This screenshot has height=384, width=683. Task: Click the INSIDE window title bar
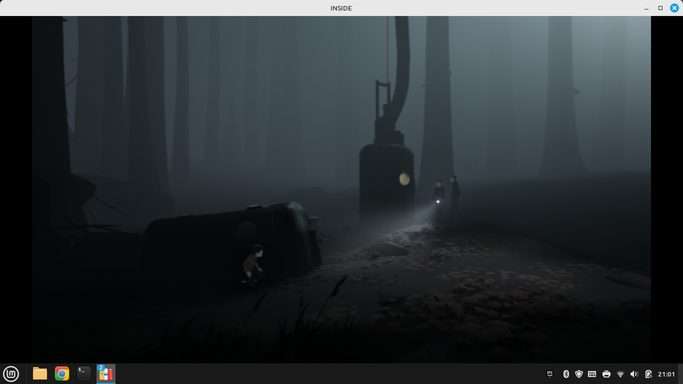pyautogui.click(x=341, y=8)
